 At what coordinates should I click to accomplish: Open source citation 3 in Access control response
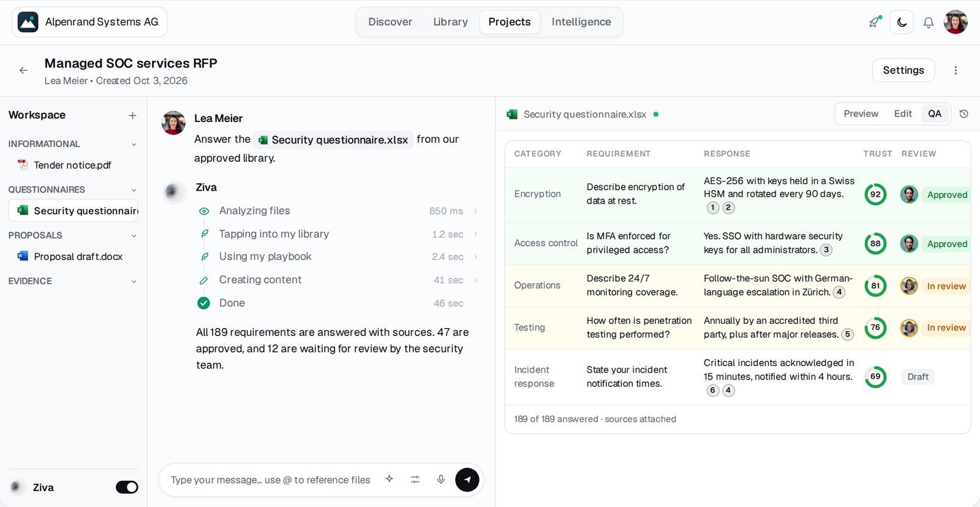826,250
